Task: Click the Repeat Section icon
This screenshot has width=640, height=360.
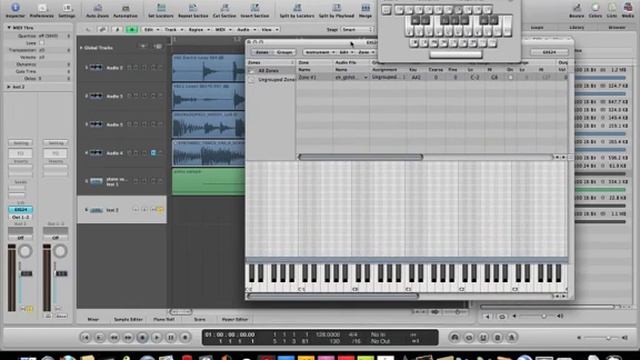Action: 193,10
